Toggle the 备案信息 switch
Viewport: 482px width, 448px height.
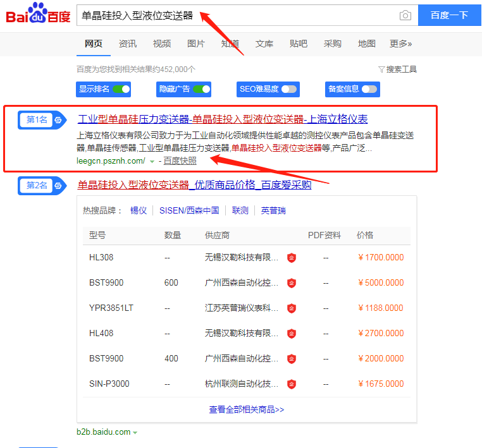[369, 89]
